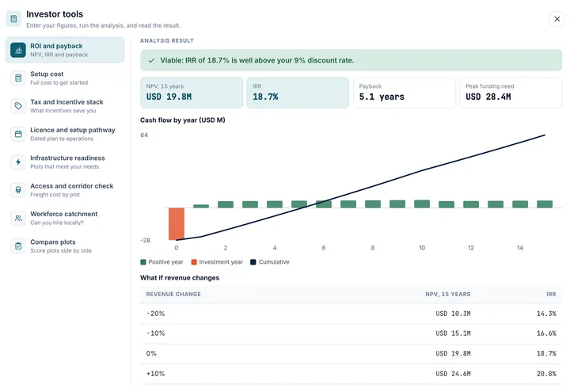The height and width of the screenshot is (392, 570).
Task: Click the NPV, 15 YEARS column header
Action: tap(448, 294)
